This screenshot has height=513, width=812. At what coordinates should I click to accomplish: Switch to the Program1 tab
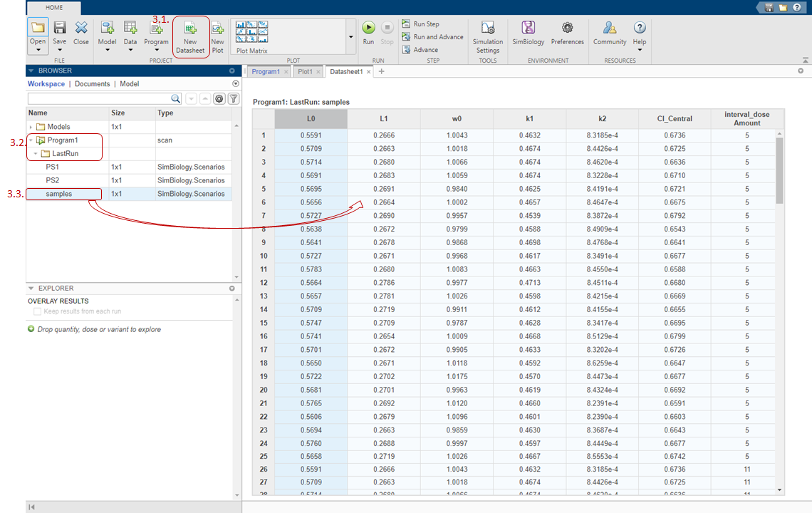click(265, 72)
